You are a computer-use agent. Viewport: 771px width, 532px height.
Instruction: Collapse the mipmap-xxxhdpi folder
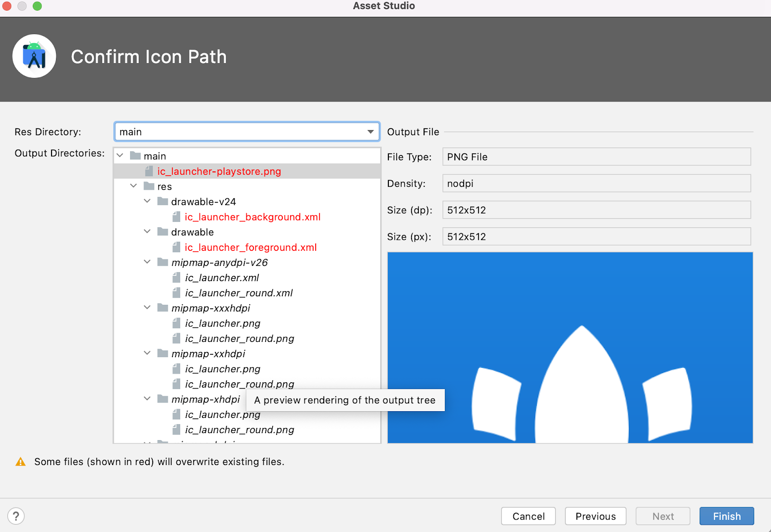147,308
